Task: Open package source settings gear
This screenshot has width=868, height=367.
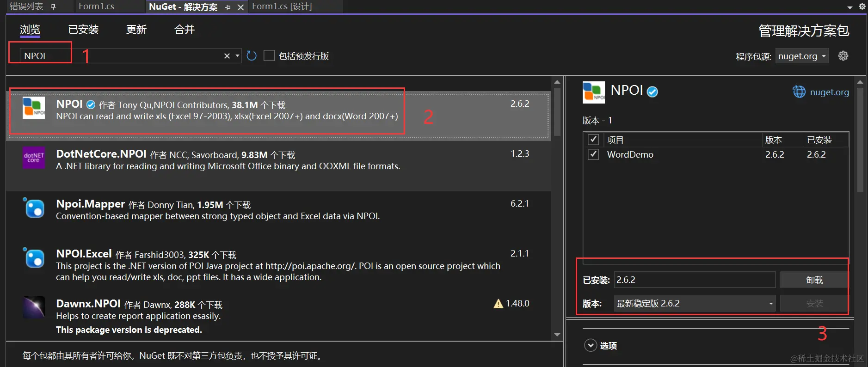Action: [843, 56]
